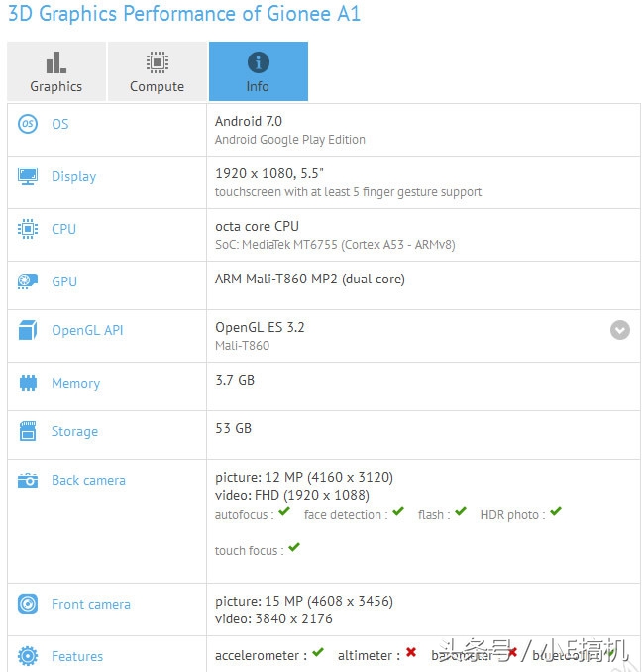Screen dimensions: 644x672
Task: Click 'picture: 12 MP (4160 x 3120)' text
Action: click(304, 477)
